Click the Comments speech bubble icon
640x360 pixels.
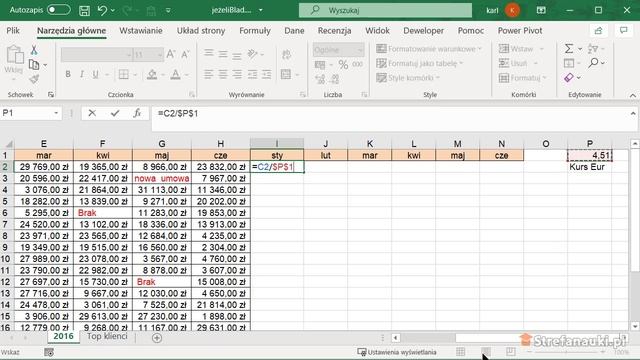pos(623,31)
